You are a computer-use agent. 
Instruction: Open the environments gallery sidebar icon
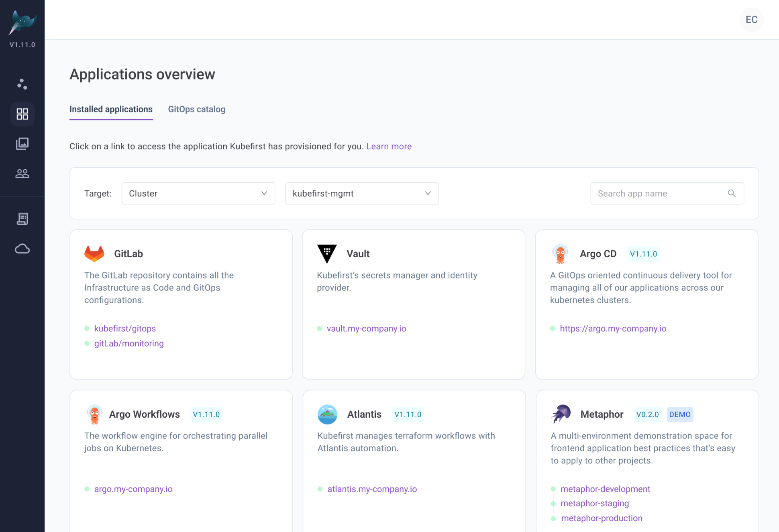point(22,144)
